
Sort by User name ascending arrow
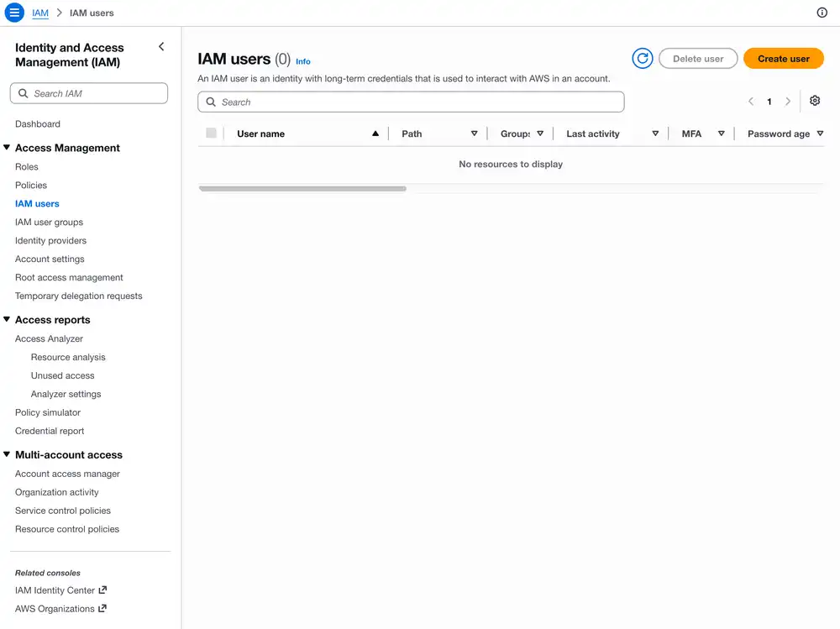375,134
